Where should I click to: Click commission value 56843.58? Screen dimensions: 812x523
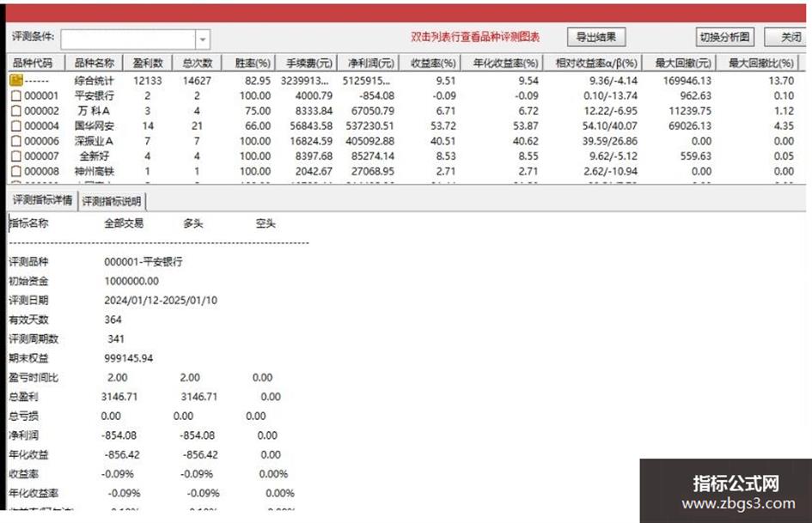[311, 126]
